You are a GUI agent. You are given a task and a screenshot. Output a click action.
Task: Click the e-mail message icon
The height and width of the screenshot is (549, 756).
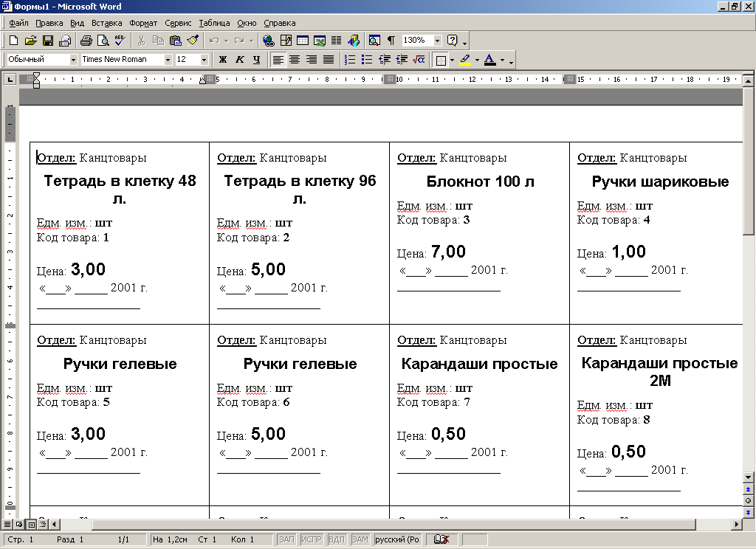65,41
